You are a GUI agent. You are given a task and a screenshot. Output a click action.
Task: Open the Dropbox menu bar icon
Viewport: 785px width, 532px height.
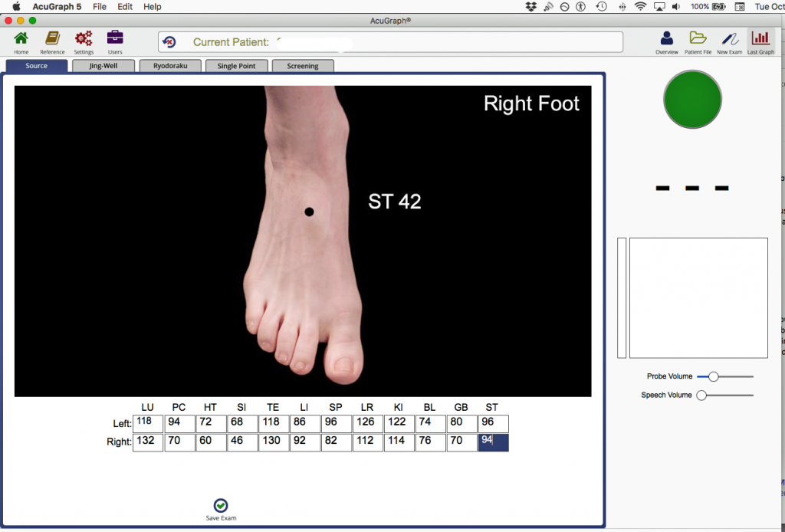[x=531, y=6]
